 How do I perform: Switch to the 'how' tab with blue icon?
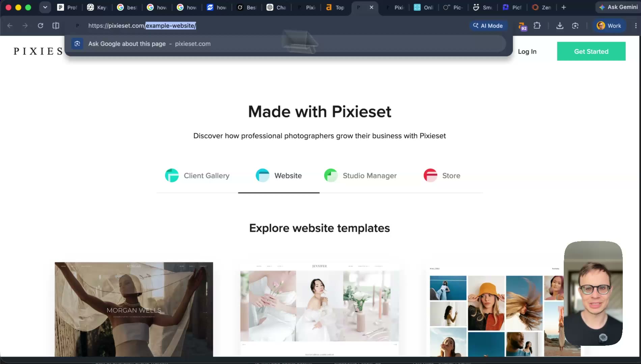pyautogui.click(x=217, y=7)
